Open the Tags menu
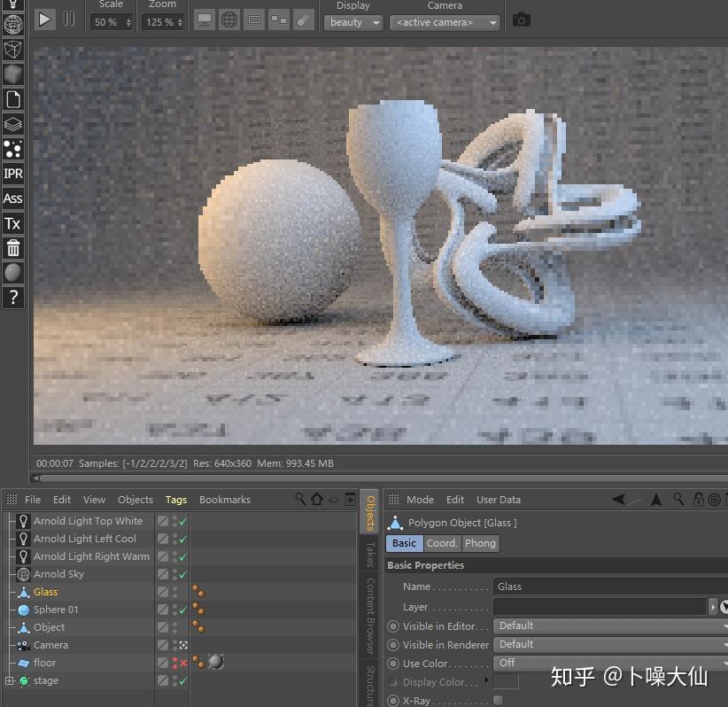The height and width of the screenshot is (707, 728). click(x=175, y=499)
